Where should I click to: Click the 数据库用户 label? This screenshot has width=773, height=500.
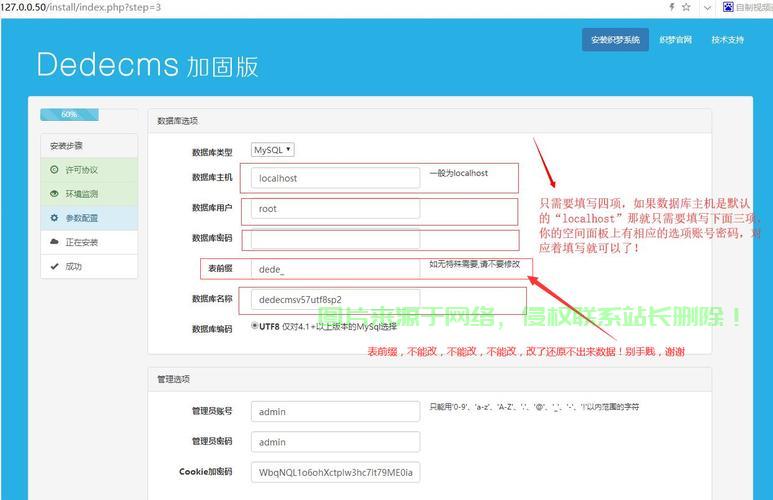(212, 208)
